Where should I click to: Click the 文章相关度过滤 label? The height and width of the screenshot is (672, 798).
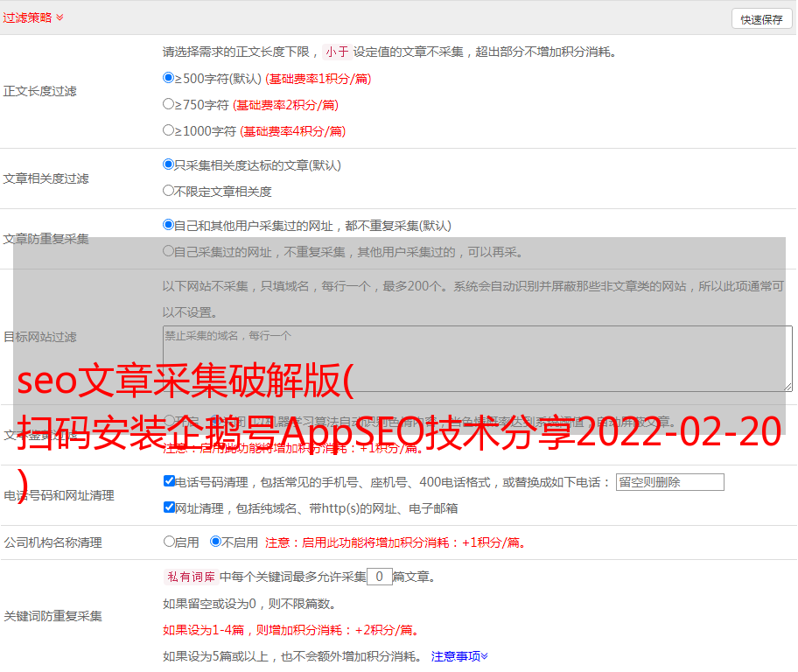(x=45, y=178)
